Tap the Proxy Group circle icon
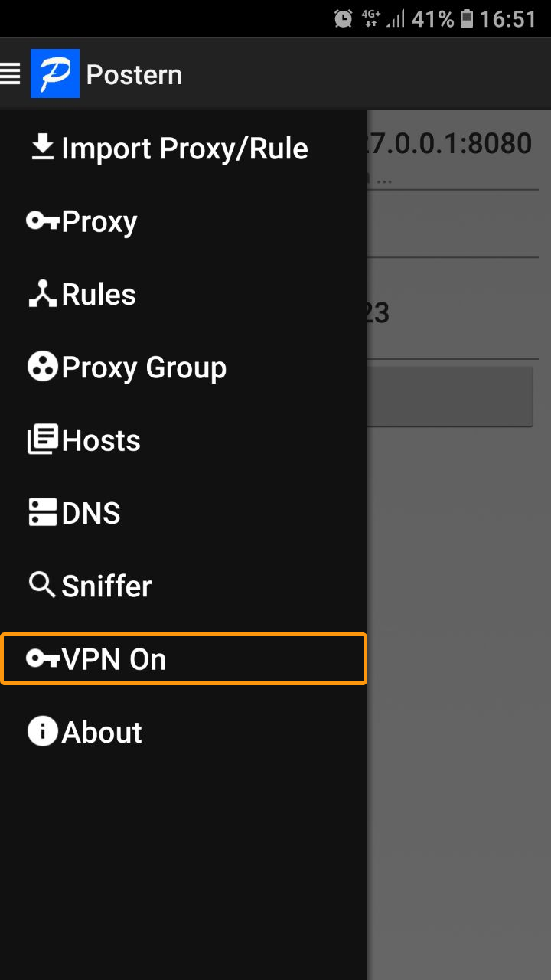Viewport: 551px width, 980px height. 43,367
